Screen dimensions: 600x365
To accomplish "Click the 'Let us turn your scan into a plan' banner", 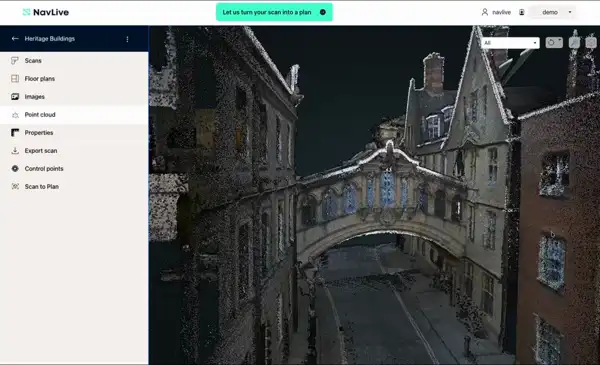I will click(274, 12).
